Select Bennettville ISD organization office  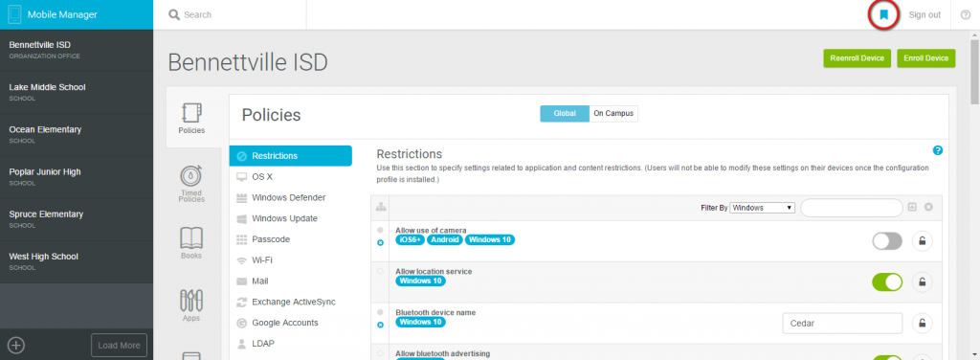tap(77, 50)
